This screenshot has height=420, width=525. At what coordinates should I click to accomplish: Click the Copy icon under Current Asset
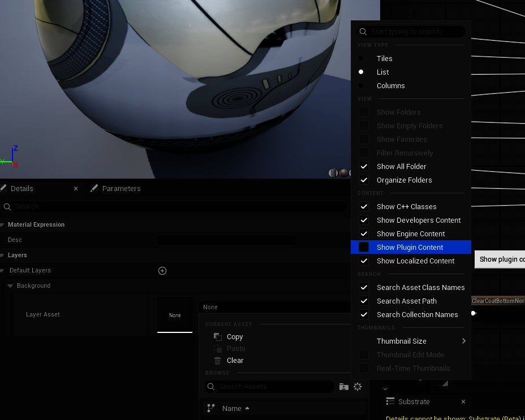click(218, 337)
